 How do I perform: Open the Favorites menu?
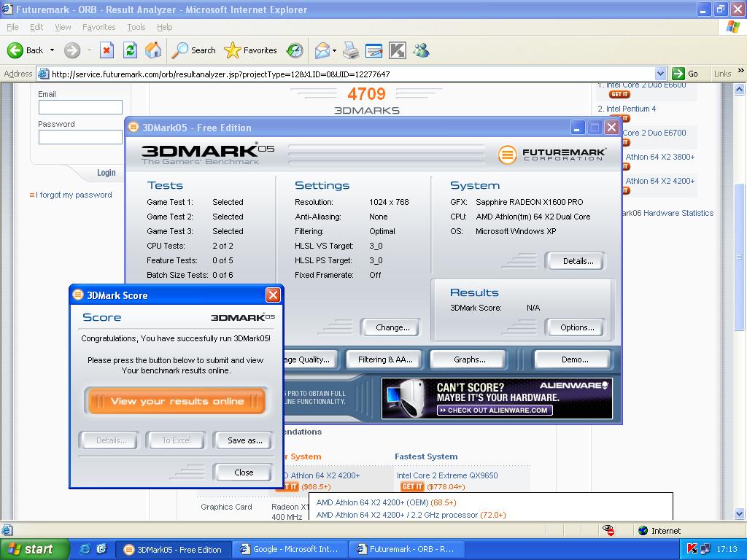[98, 27]
